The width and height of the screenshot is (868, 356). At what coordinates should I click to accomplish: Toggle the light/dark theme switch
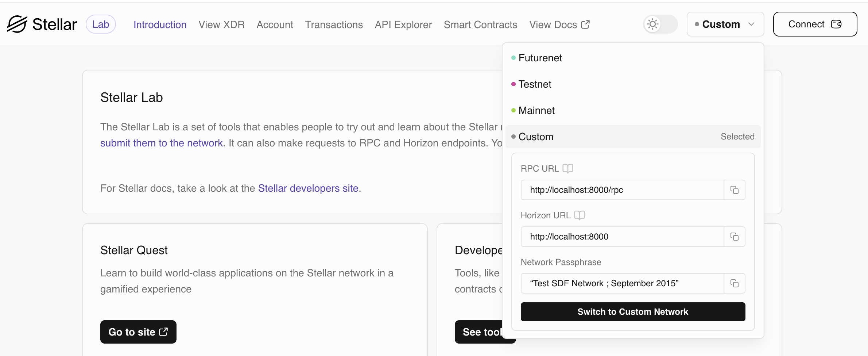(660, 24)
